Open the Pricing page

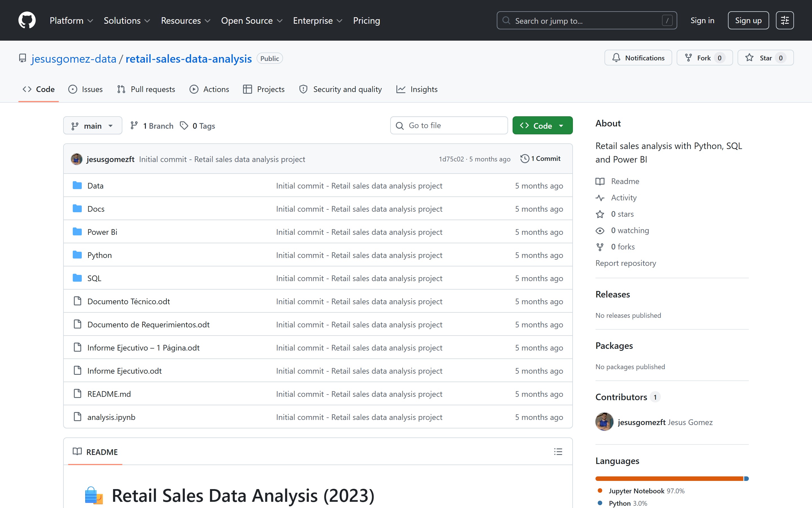point(367,21)
